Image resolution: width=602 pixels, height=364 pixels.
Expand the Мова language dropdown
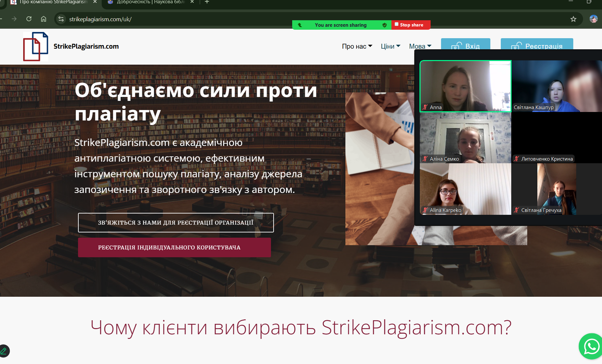(x=420, y=46)
